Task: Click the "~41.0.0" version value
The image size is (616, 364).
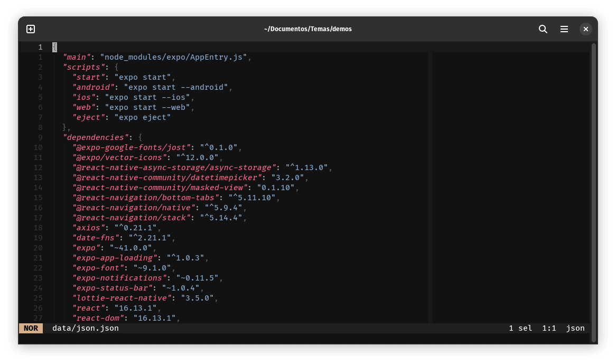Action: [x=131, y=248]
